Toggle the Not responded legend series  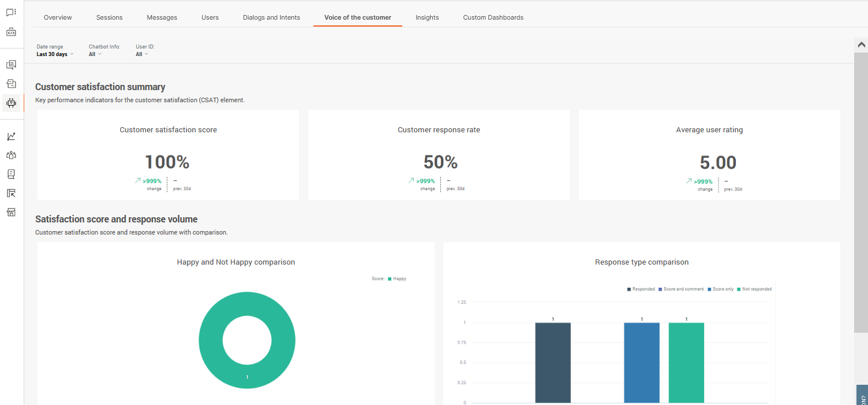point(756,289)
